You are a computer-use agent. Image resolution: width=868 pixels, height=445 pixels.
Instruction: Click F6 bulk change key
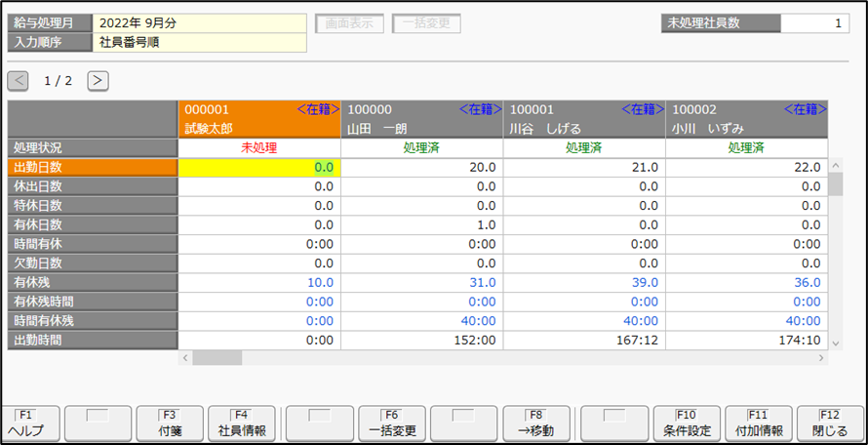coord(393,423)
